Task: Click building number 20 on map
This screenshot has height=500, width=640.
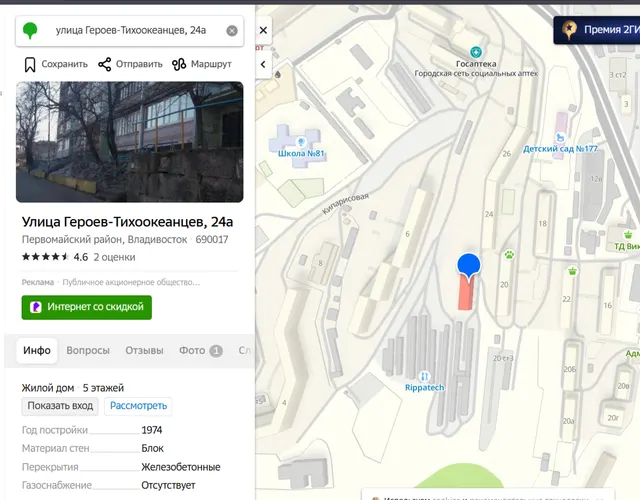Action: (x=504, y=284)
